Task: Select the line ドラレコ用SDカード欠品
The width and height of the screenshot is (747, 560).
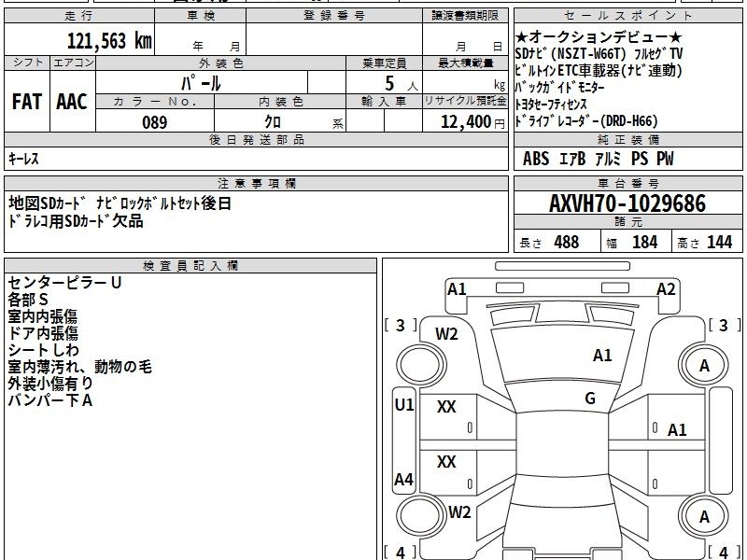Action: [76, 221]
